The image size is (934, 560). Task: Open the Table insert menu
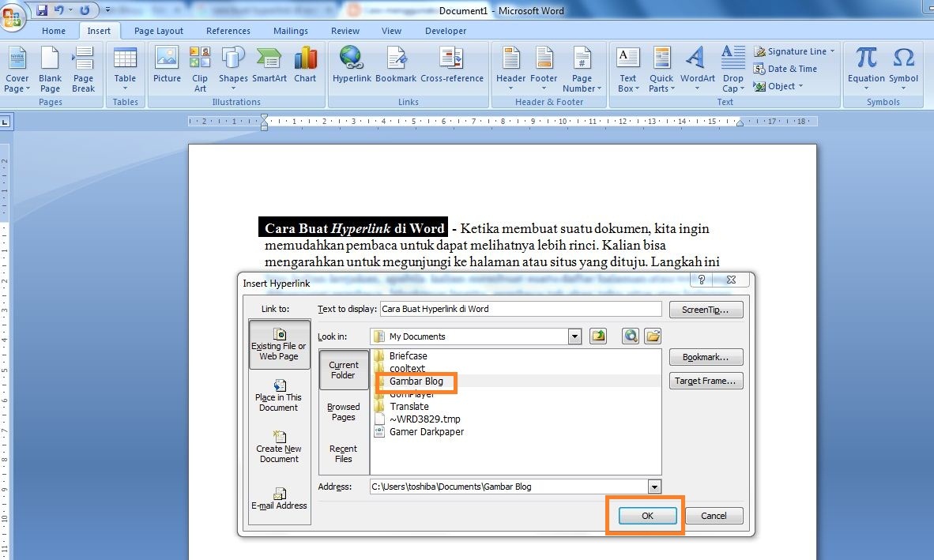coord(125,69)
